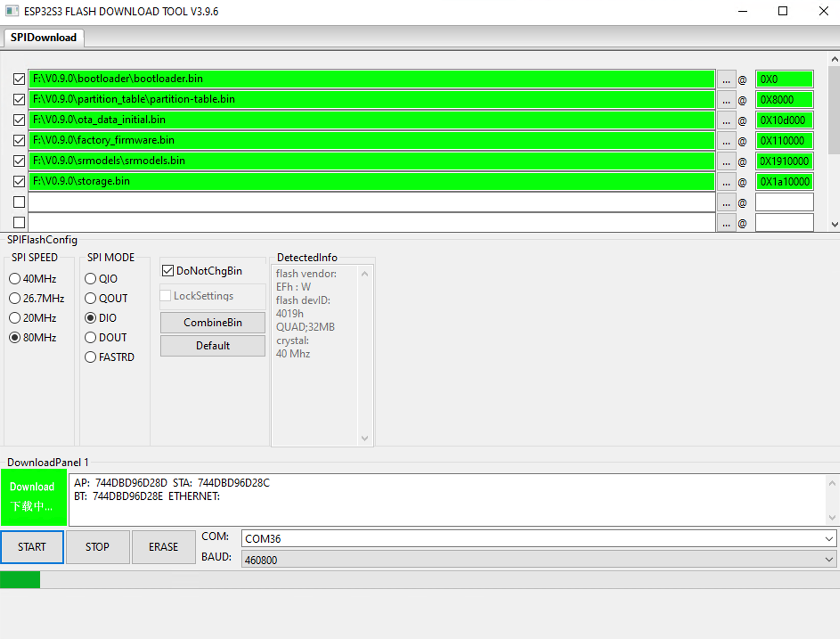
Task: Click the Default button
Action: coord(213,346)
